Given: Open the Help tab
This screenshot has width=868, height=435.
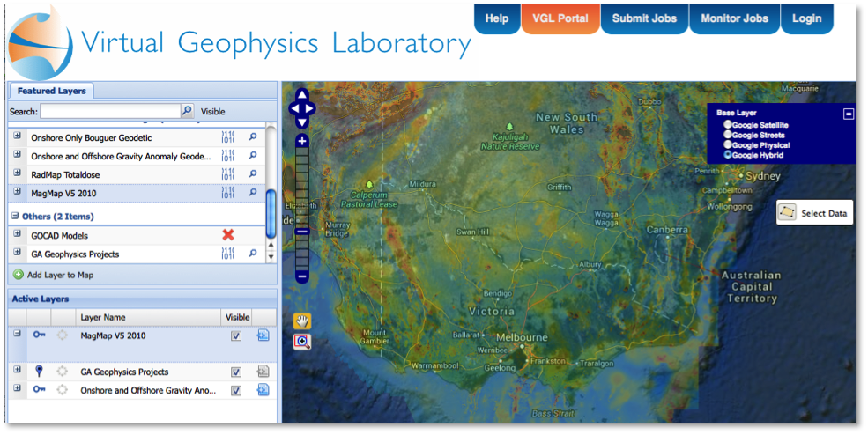Looking at the screenshot, I should 497,18.
